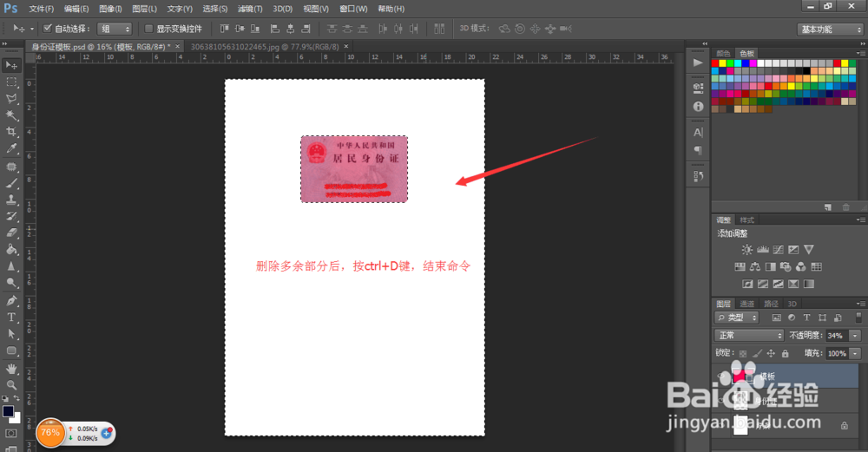The width and height of the screenshot is (868, 452).
Task: Click the Actions play panel button
Action: point(698,62)
